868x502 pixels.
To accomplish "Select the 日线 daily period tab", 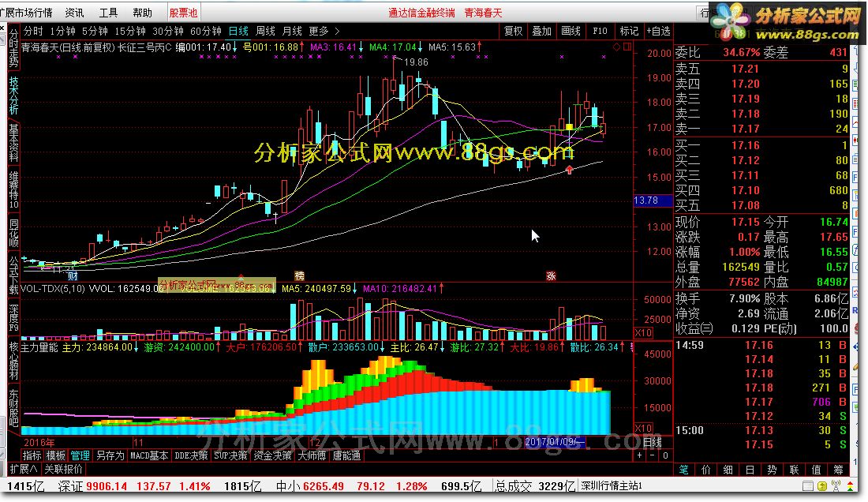I will click(x=238, y=31).
